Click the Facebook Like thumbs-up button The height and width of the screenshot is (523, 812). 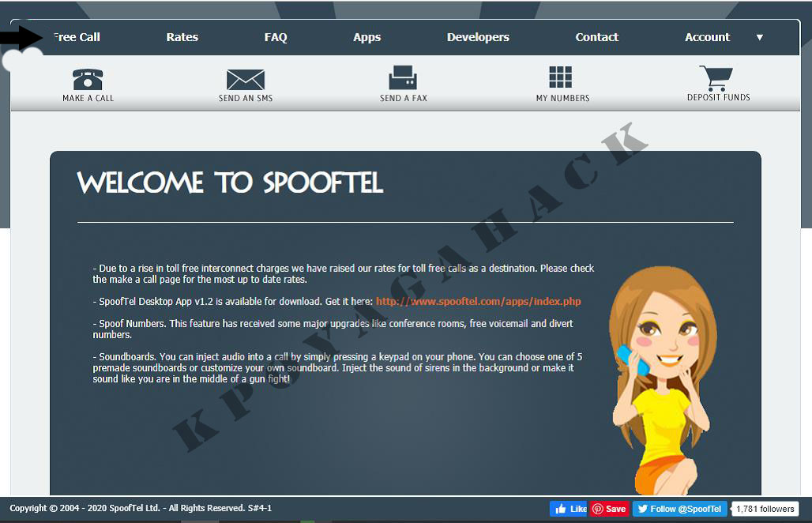click(569, 509)
